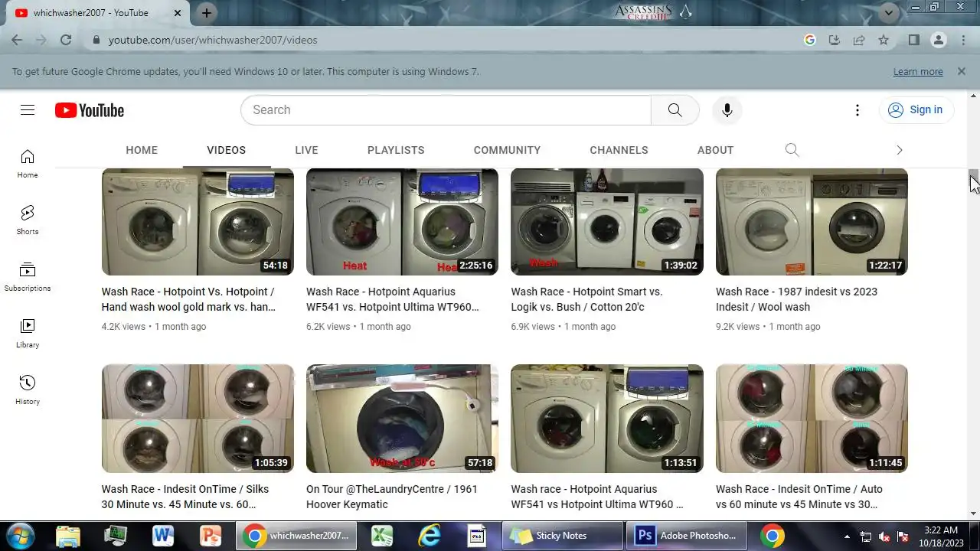The height and width of the screenshot is (551, 980).
Task: Play the 2:25:16 video thumbnail
Action: point(402,222)
